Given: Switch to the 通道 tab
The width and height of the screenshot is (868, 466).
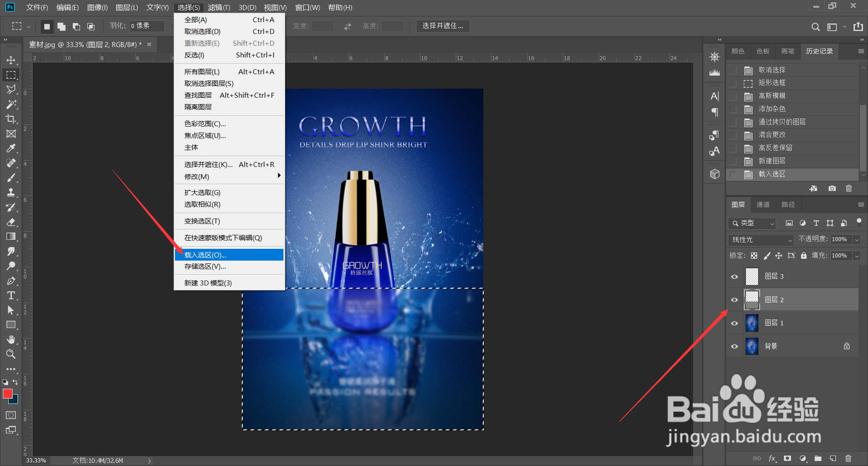Looking at the screenshot, I should click(x=763, y=204).
